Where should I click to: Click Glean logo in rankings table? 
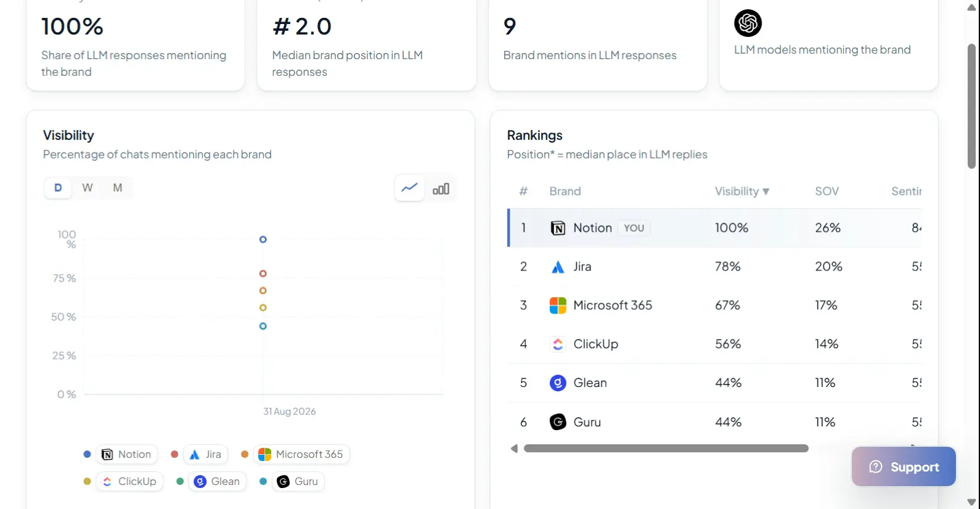point(558,383)
